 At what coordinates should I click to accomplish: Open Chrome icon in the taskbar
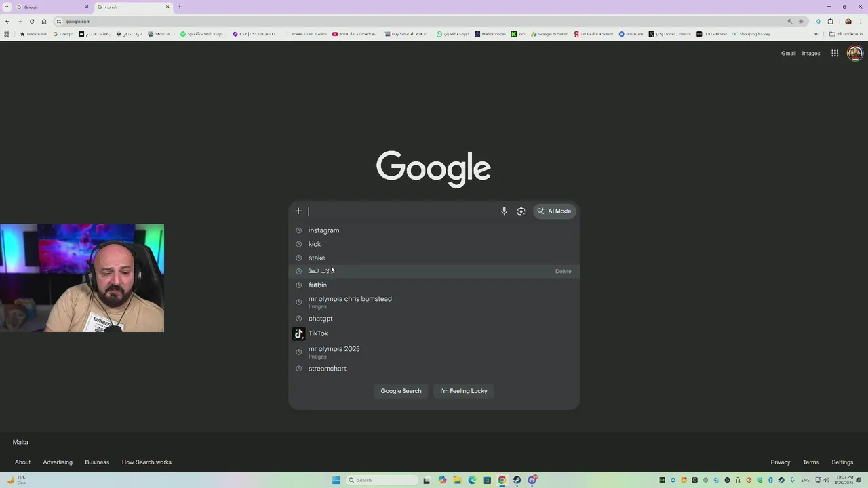(502, 480)
